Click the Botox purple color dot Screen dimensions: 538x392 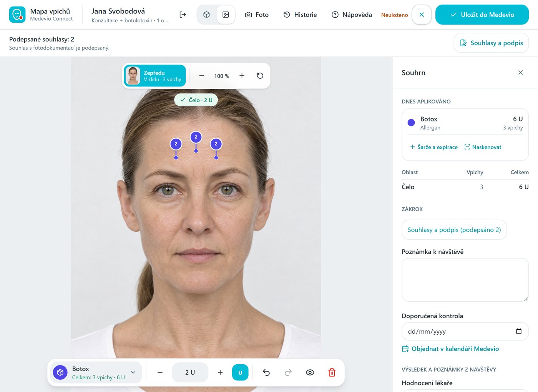(411, 123)
